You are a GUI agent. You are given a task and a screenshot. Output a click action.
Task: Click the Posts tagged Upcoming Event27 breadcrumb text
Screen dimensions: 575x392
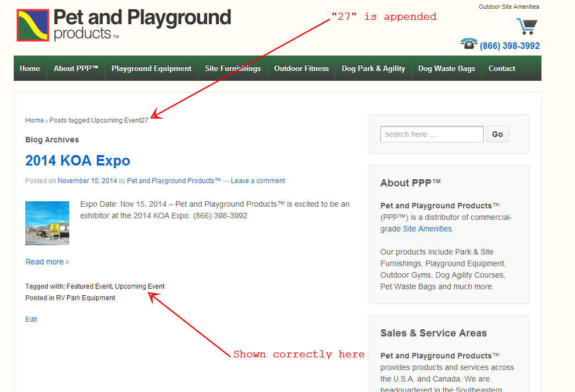coord(98,120)
